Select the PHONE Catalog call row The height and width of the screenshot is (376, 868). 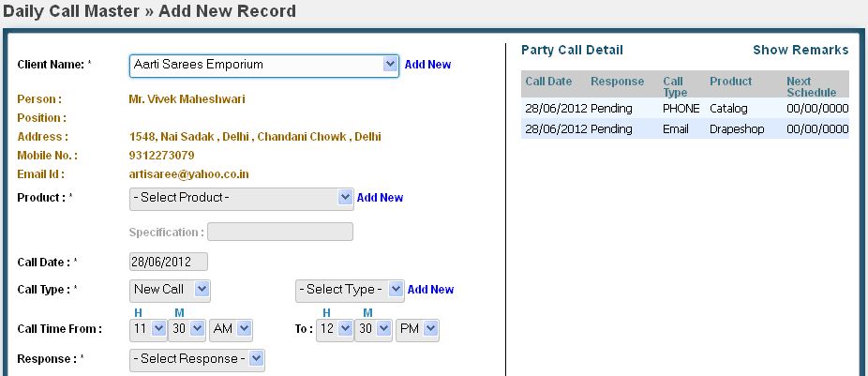pos(684,109)
